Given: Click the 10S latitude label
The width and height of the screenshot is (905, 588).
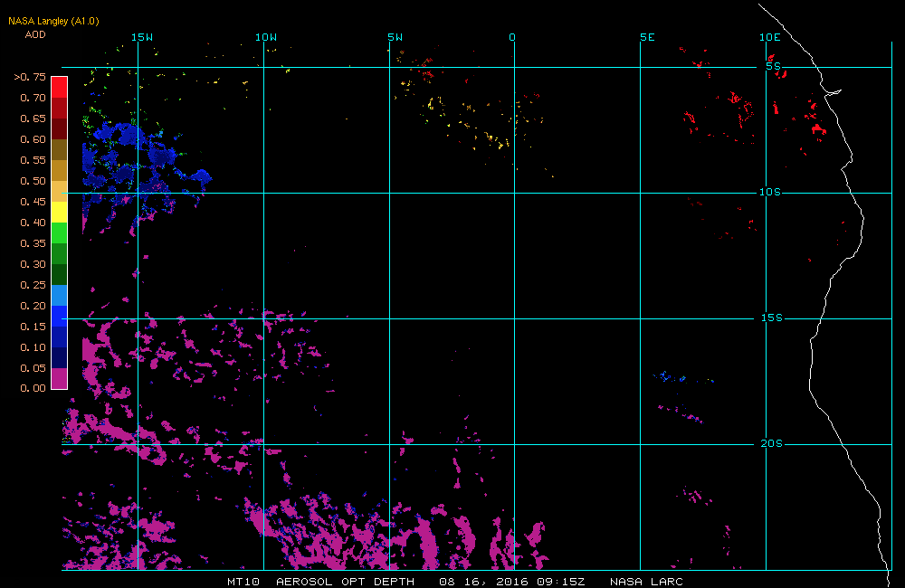Looking at the screenshot, I should 770,192.
